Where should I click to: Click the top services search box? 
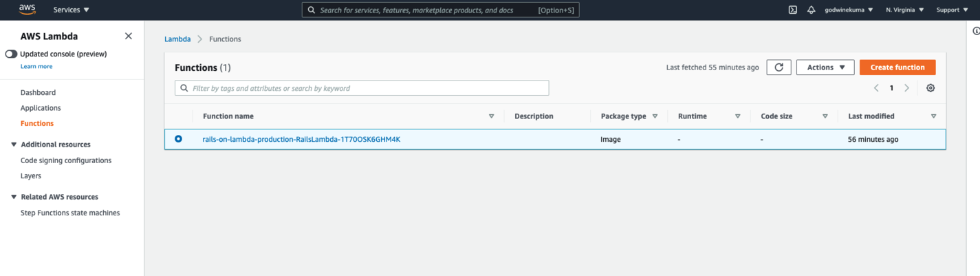coord(440,10)
